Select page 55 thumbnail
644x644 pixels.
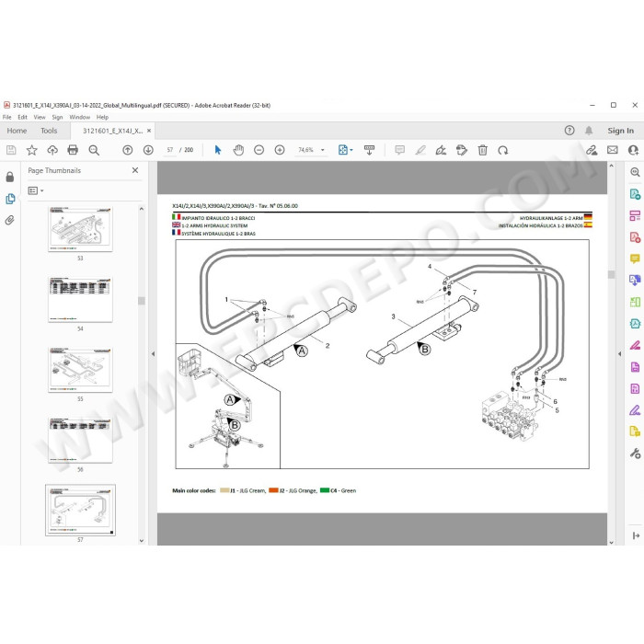pyautogui.click(x=80, y=370)
